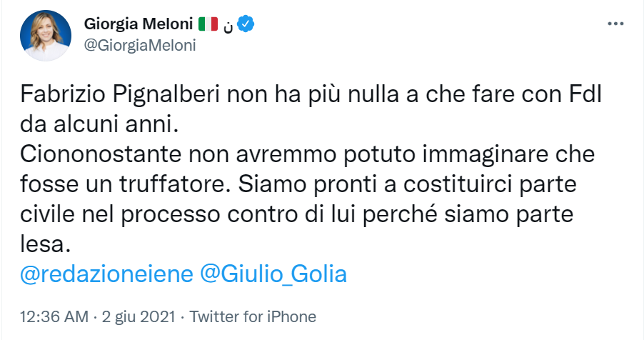The width and height of the screenshot is (644, 340).
Task: Click the display name Giorgia Meloni
Action: (139, 24)
